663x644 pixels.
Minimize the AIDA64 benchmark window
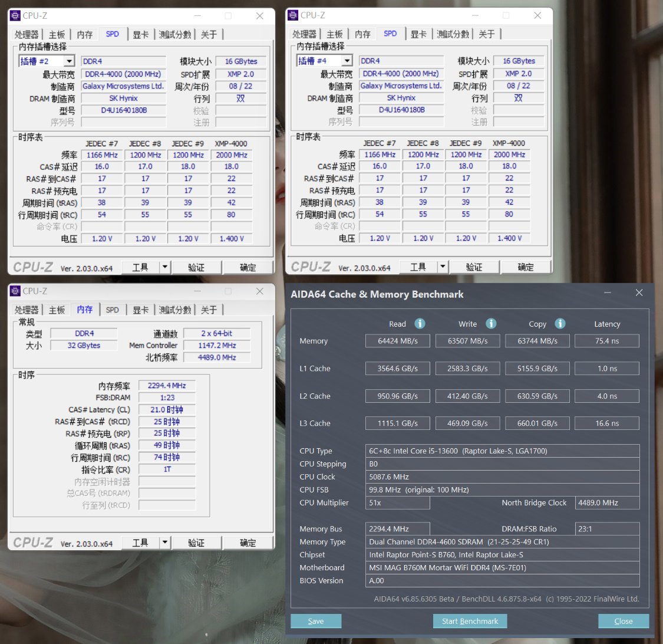pyautogui.click(x=608, y=293)
